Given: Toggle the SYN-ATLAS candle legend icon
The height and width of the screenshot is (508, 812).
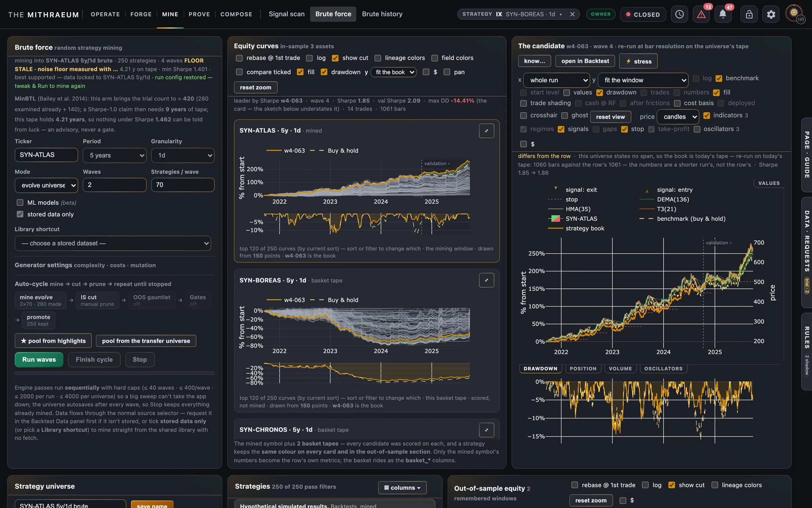Looking at the screenshot, I should pyautogui.click(x=555, y=219).
